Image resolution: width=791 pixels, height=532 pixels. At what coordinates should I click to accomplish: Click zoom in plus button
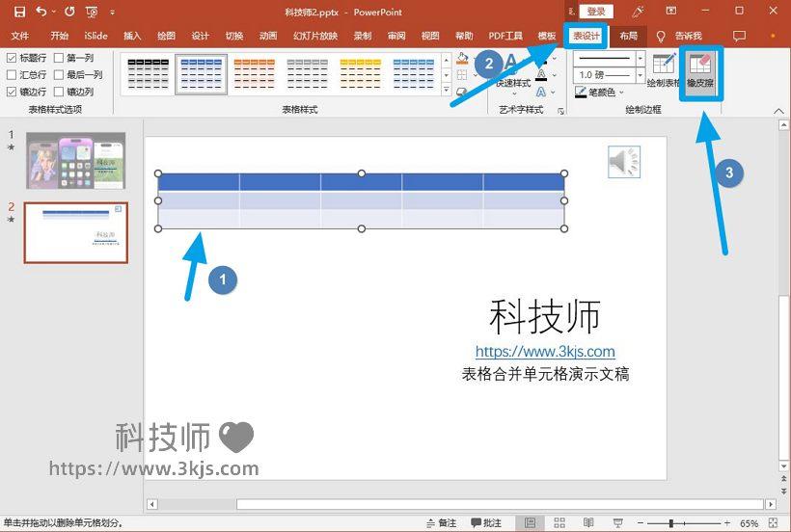[727, 523]
